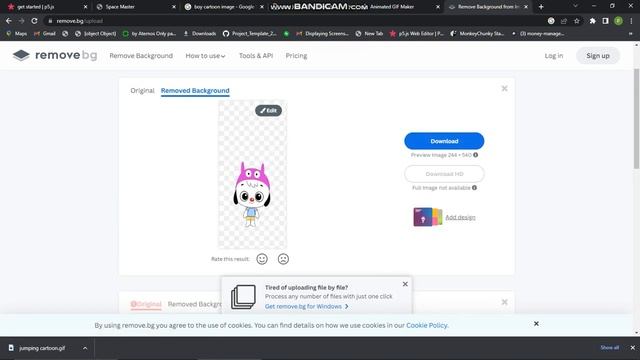The image size is (640, 360).
Task: Open the Downloads bookmark
Action: click(x=200, y=33)
